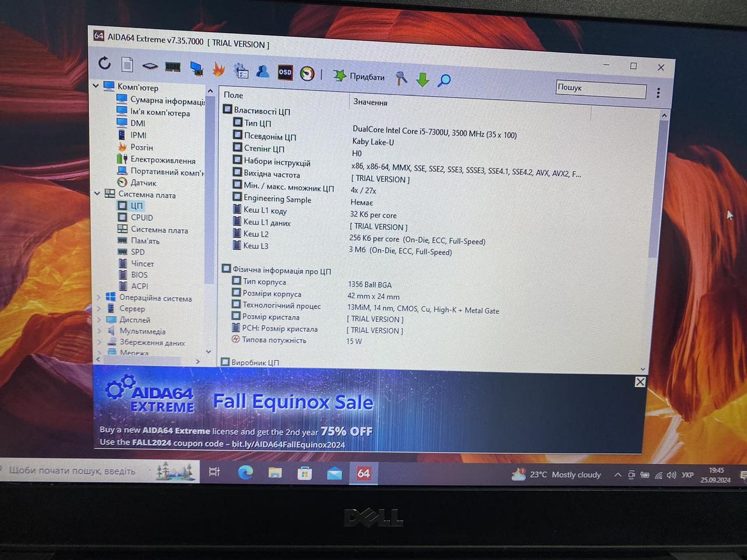Image resolution: width=747 pixels, height=560 pixels.
Task: Click the УКР language indicator
Action: [x=687, y=475]
